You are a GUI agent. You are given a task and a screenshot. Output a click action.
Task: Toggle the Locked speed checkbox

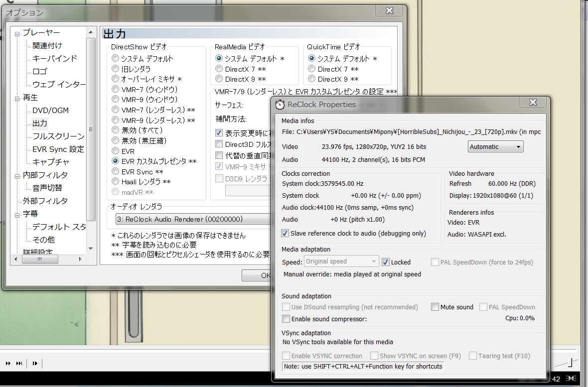click(386, 262)
